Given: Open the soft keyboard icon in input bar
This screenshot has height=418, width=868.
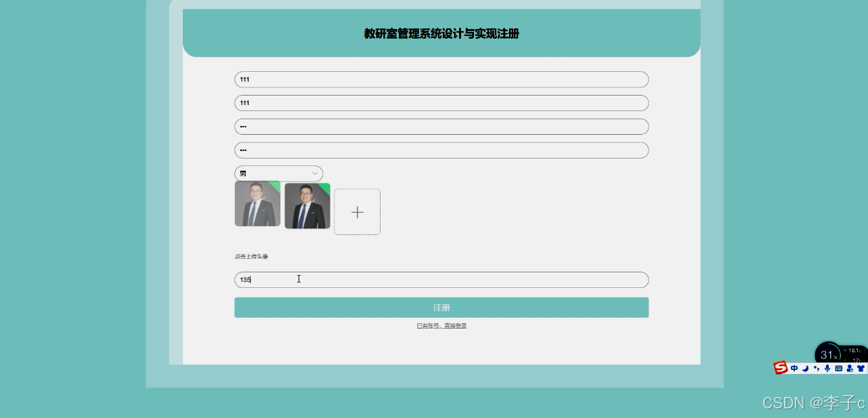Looking at the screenshot, I should click(x=840, y=368).
